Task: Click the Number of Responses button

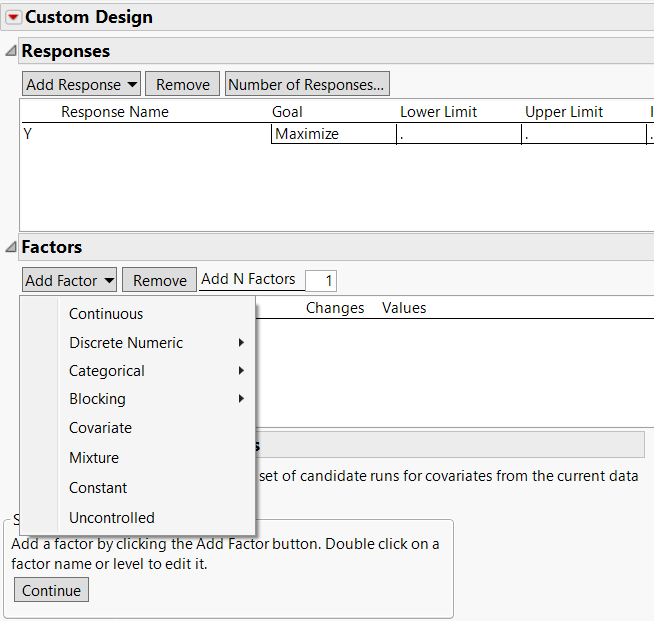Action: pyautogui.click(x=306, y=85)
